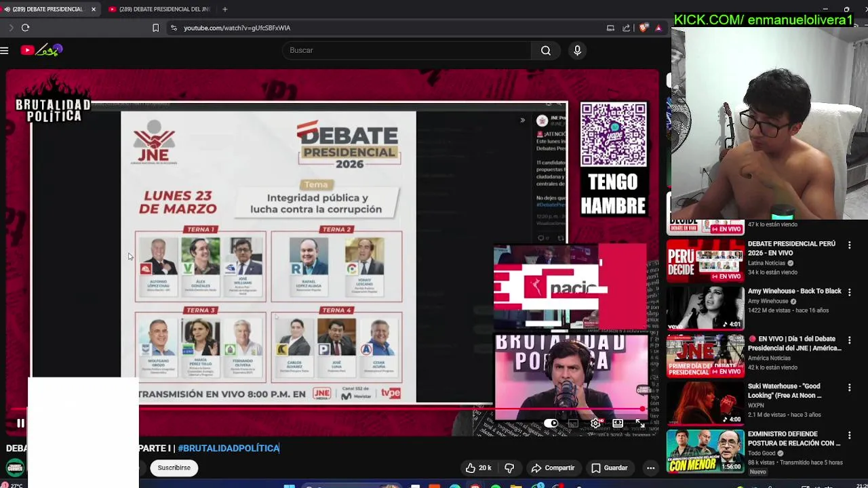Click the Compartir share button

click(553, 468)
